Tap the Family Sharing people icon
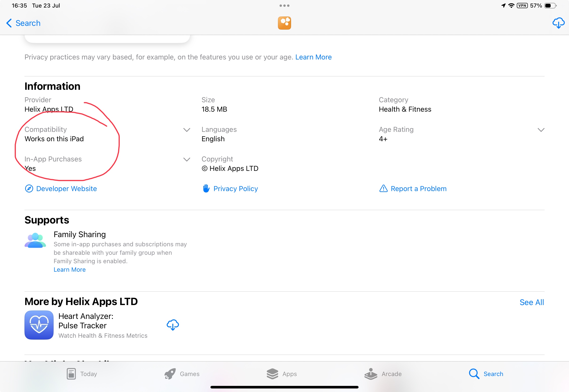 click(35, 240)
